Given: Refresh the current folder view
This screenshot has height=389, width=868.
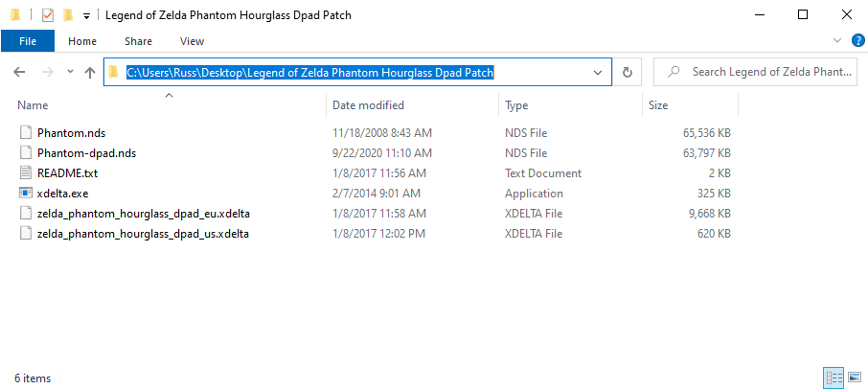Looking at the screenshot, I should tap(628, 72).
